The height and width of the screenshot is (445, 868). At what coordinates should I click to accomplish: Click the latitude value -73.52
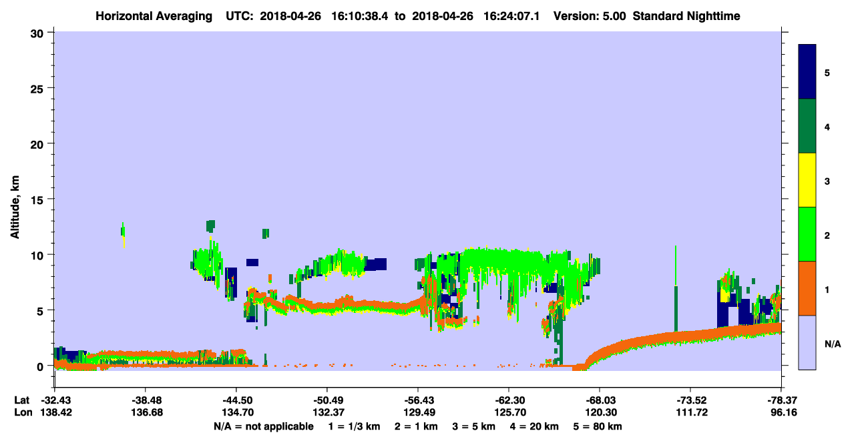(690, 400)
